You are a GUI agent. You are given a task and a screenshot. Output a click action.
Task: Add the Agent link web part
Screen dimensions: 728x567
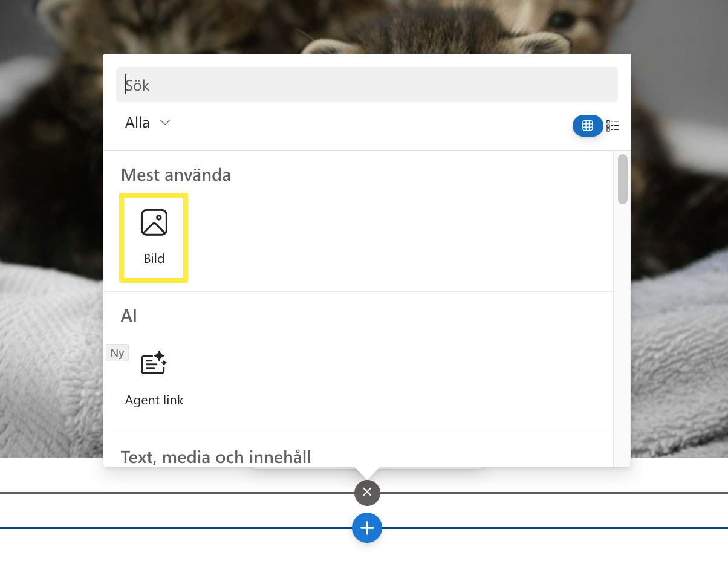pyautogui.click(x=154, y=363)
